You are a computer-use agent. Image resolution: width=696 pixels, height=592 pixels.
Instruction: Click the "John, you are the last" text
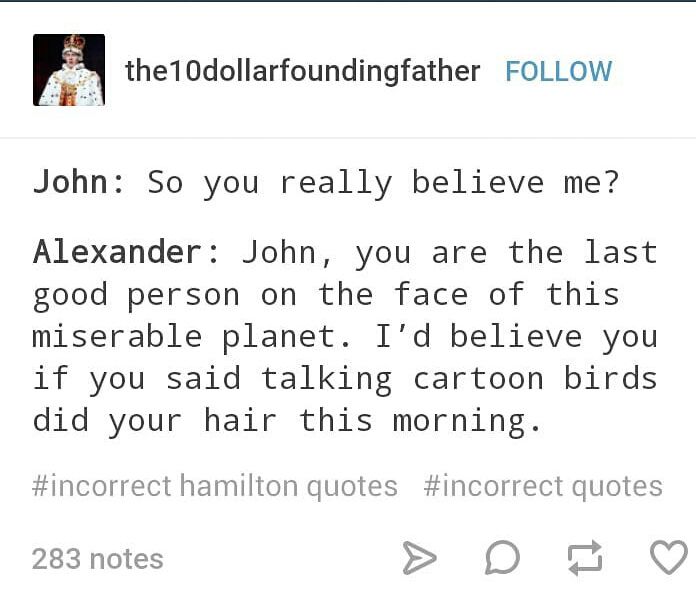pyautogui.click(x=450, y=253)
